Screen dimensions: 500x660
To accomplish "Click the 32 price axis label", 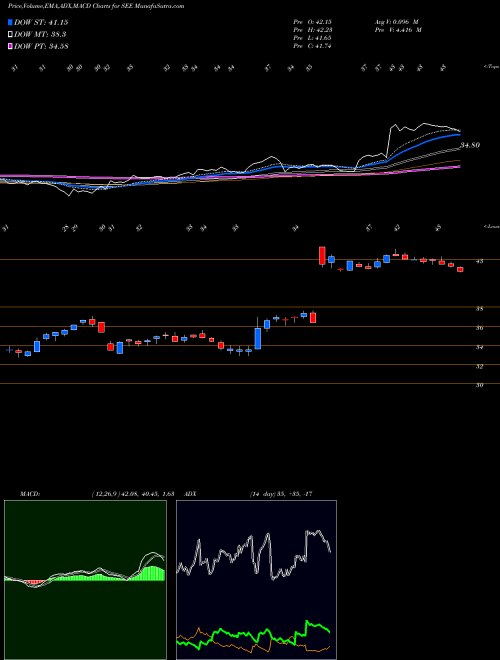I will 479,367.
